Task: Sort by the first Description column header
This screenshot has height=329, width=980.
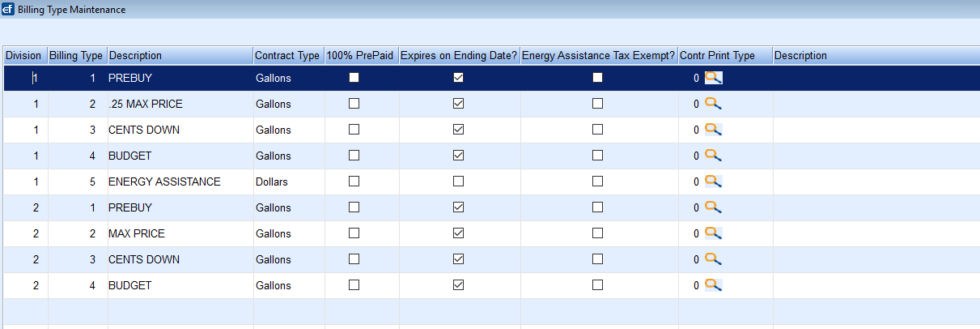Action: (x=180, y=56)
